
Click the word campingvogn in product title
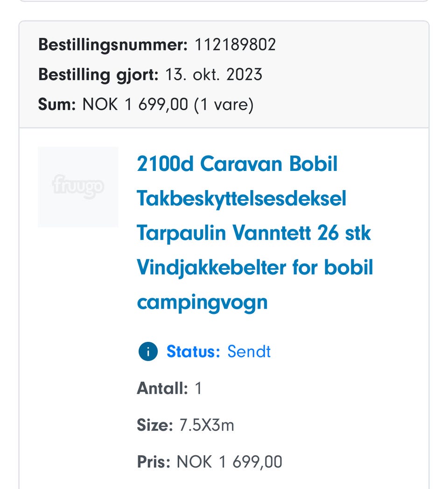(202, 302)
